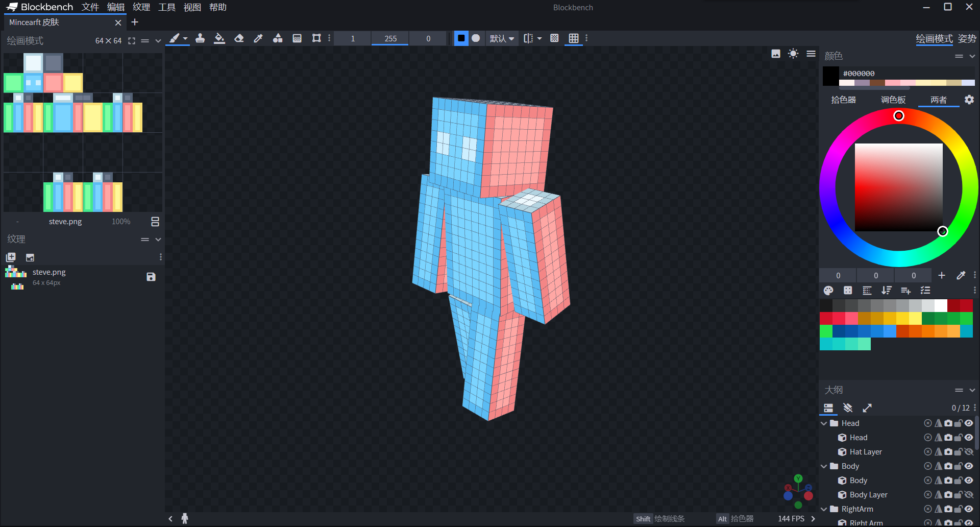Open the 编辑 menu

pyautogui.click(x=116, y=7)
